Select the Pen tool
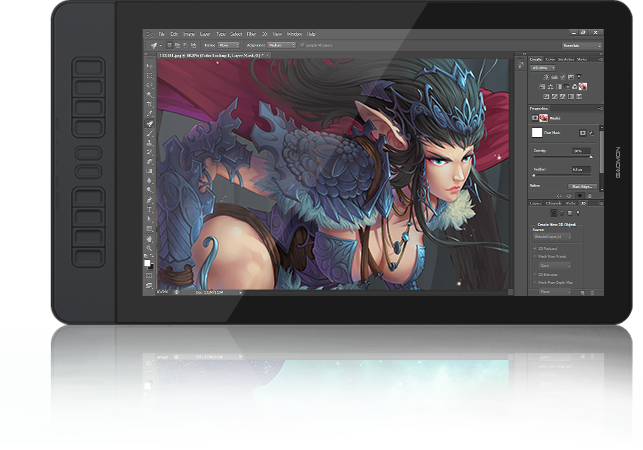 click(x=150, y=199)
